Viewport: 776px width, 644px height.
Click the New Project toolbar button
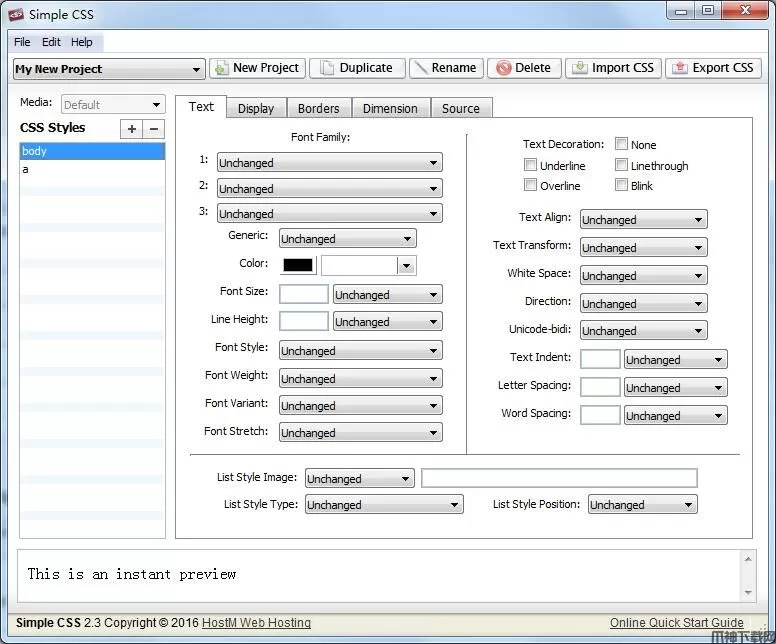[x=256, y=68]
